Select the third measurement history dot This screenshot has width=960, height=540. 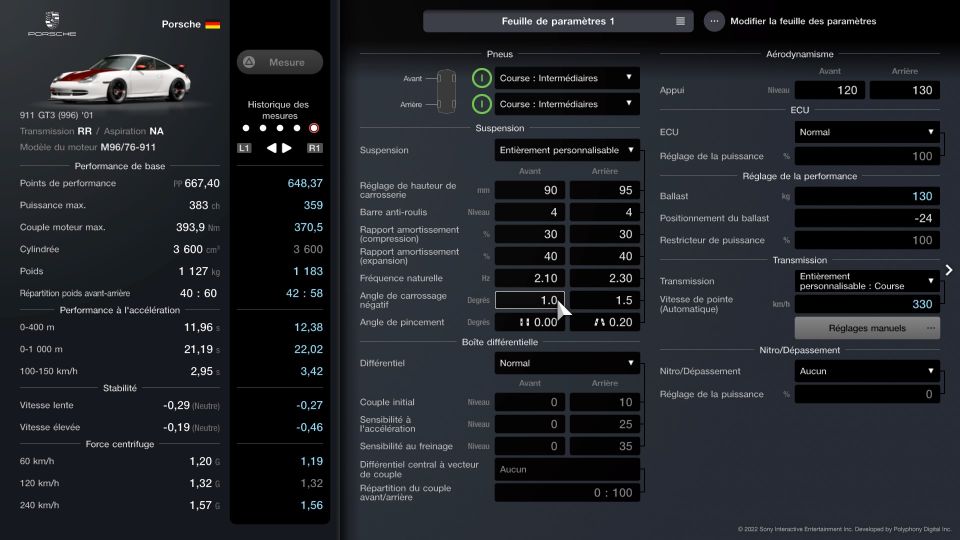[280, 128]
